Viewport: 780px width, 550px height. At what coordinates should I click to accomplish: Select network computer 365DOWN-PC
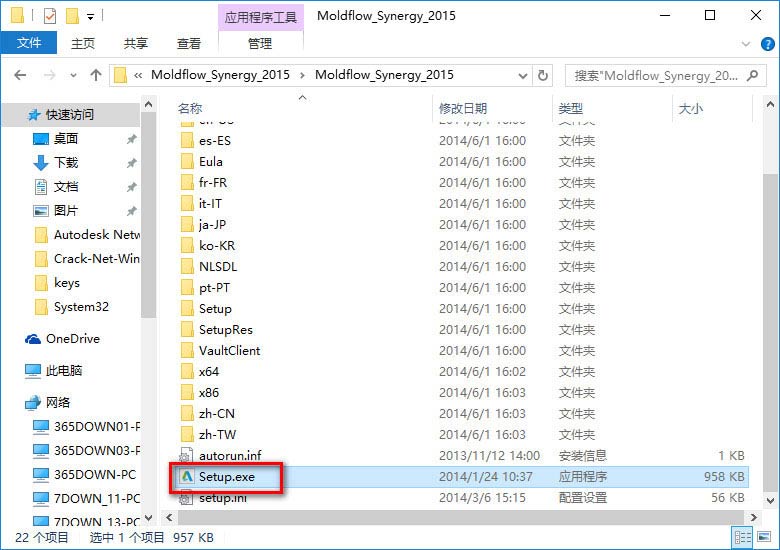pyautogui.click(x=95, y=474)
